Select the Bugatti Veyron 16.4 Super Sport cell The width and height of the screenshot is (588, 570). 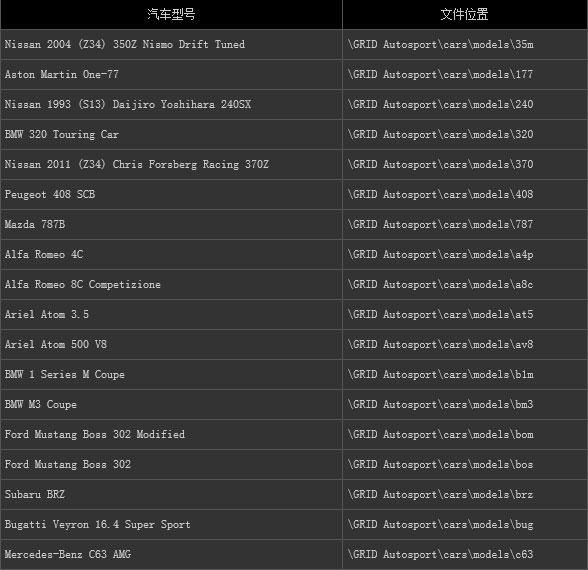pyautogui.click(x=171, y=525)
